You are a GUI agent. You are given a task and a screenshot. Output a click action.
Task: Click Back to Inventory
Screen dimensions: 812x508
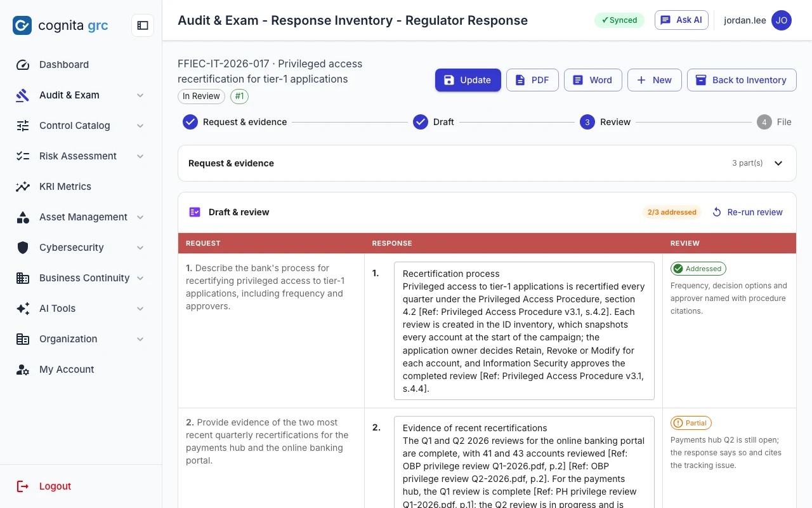pyautogui.click(x=742, y=80)
